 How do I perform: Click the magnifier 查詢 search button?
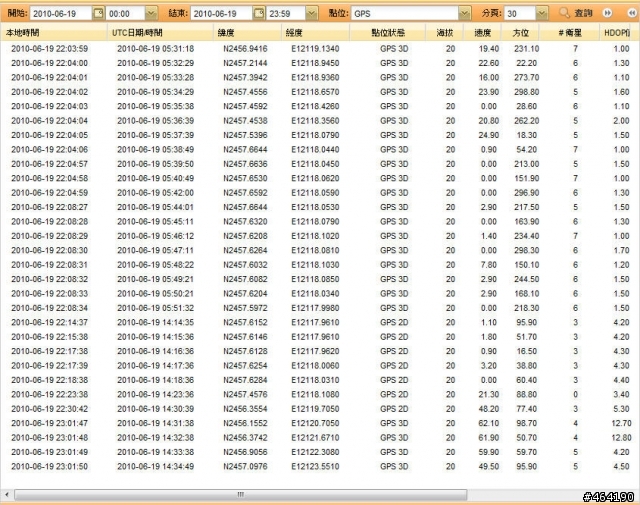(576, 13)
